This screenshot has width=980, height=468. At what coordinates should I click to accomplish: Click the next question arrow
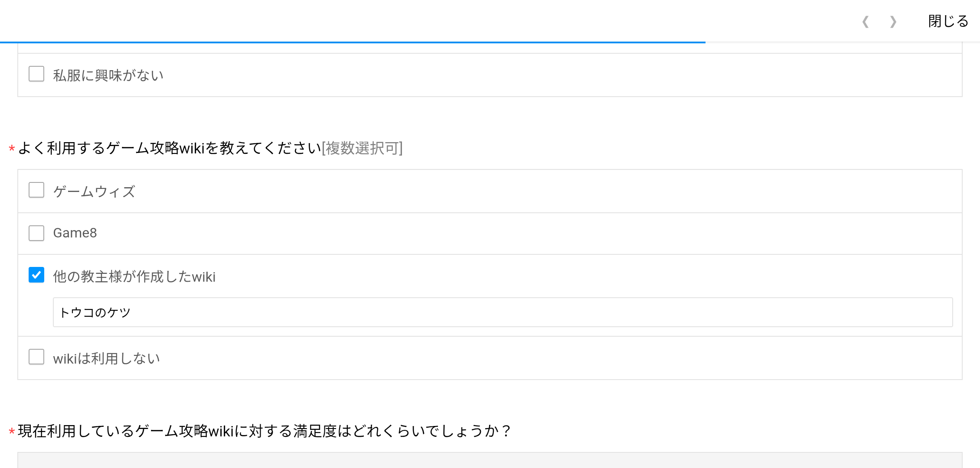893,22
